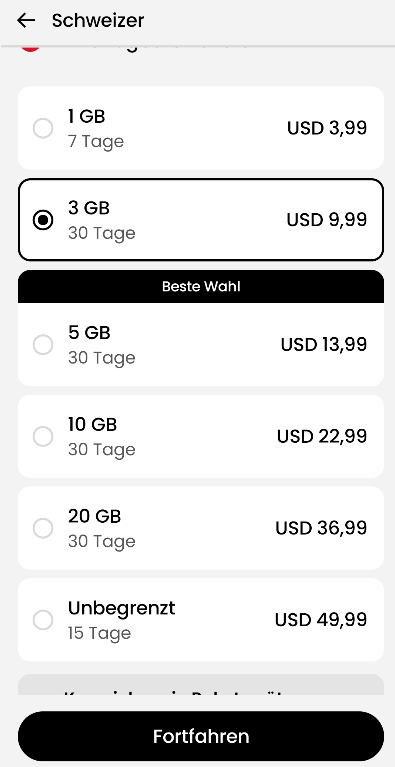Go back using the arrow icon
Viewport: 395px width, 767px height.
[x=26, y=21]
